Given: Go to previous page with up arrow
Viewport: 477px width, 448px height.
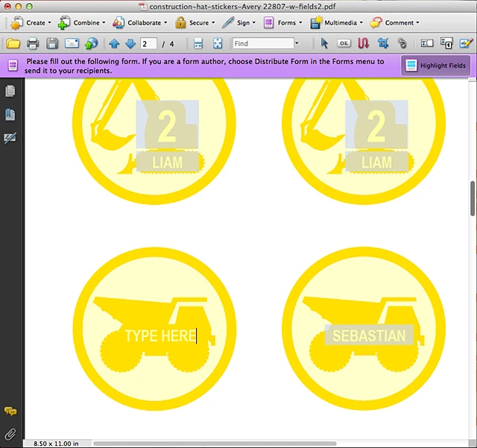Looking at the screenshot, I should tap(114, 44).
